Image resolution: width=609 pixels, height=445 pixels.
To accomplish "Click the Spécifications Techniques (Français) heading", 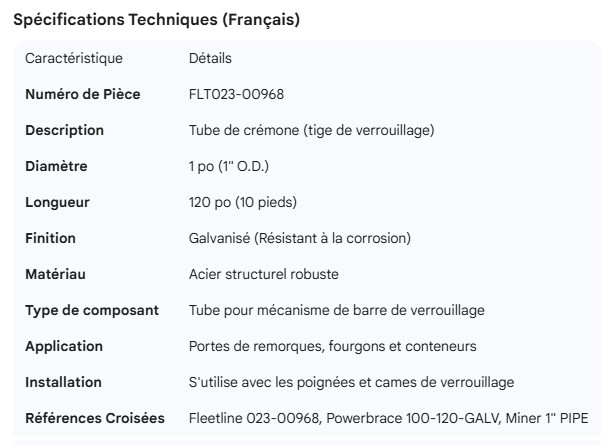I will [x=156, y=20].
